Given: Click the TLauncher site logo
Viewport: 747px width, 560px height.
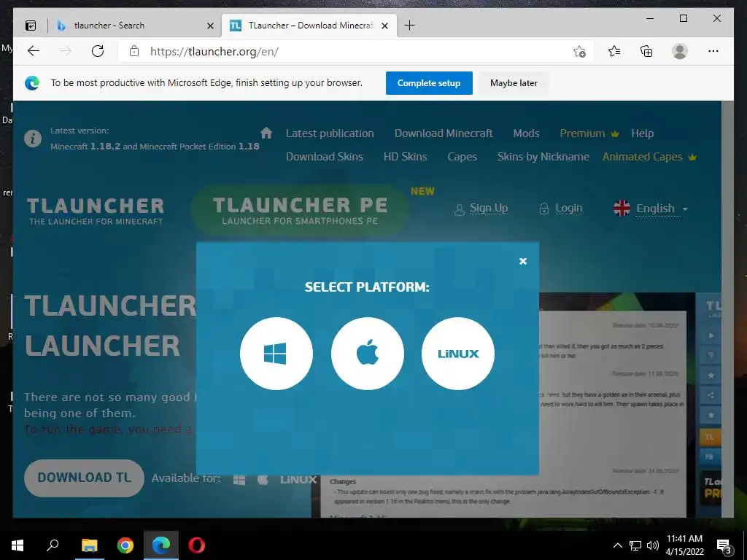Looking at the screenshot, I should (x=96, y=211).
